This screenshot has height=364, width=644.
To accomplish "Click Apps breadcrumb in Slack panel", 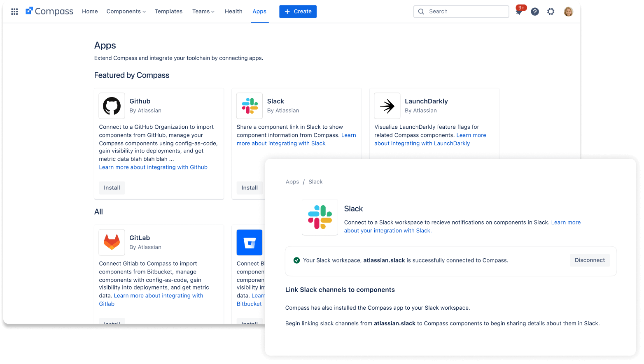I will [x=292, y=182].
